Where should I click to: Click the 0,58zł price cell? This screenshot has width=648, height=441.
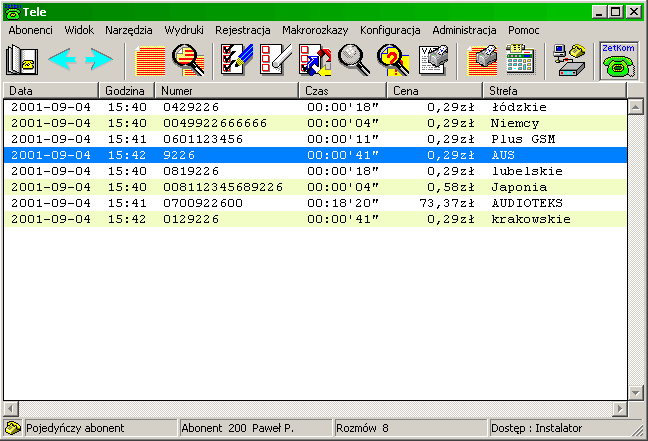[x=451, y=187]
